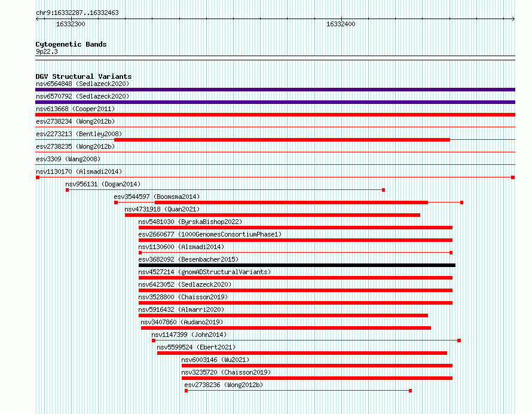Select the nsv6570792 (Sedlazeck2020) label

[82, 96]
